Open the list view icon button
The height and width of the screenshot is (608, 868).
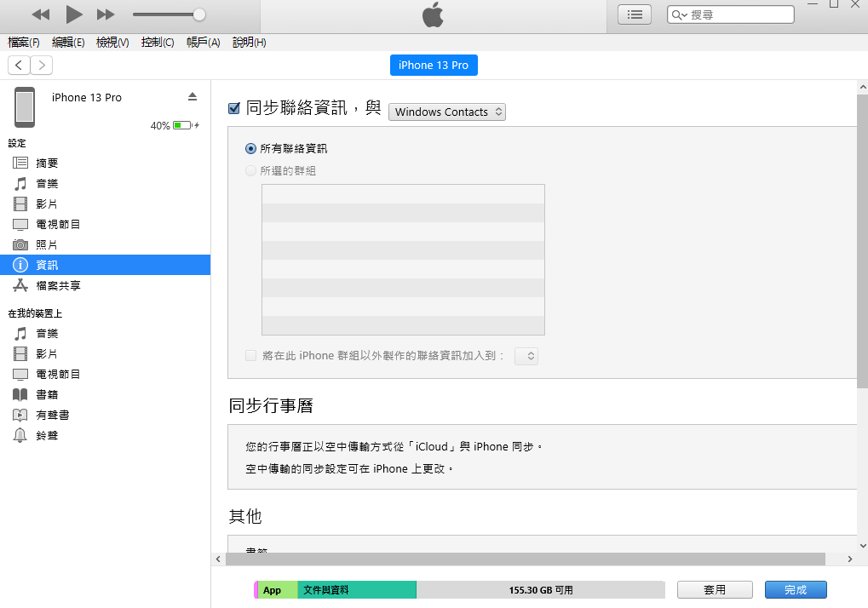click(x=634, y=14)
